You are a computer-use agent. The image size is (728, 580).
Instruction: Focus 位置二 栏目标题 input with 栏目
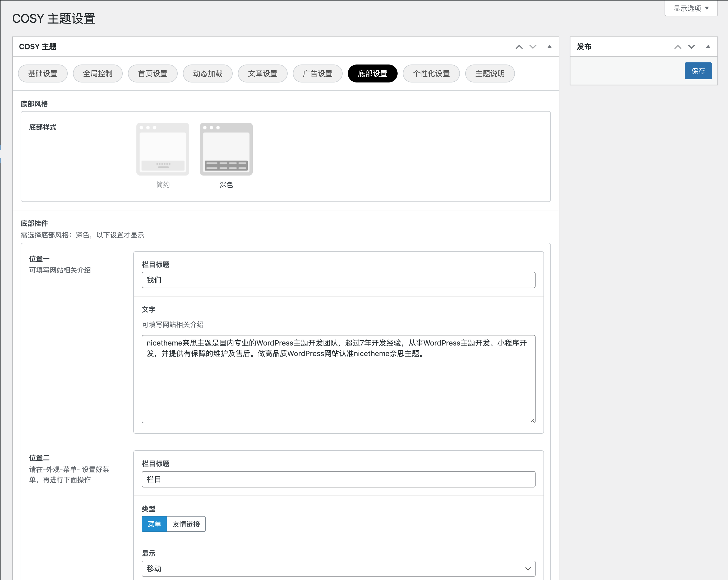tap(338, 479)
